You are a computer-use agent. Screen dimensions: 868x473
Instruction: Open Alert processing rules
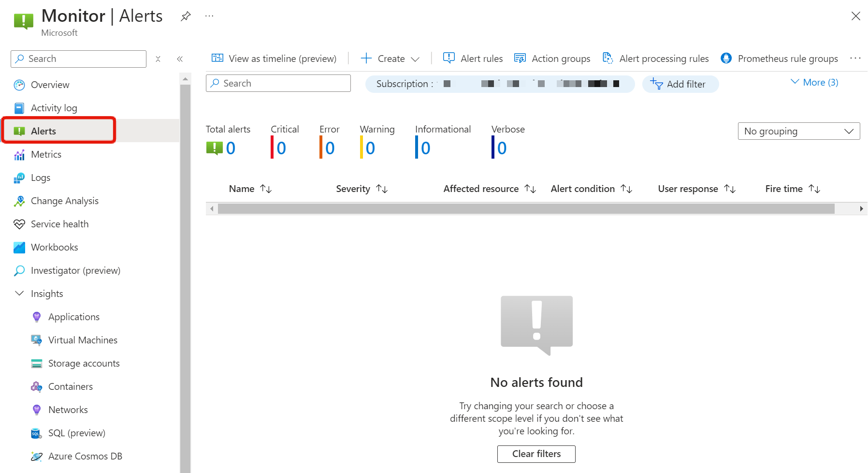point(655,59)
